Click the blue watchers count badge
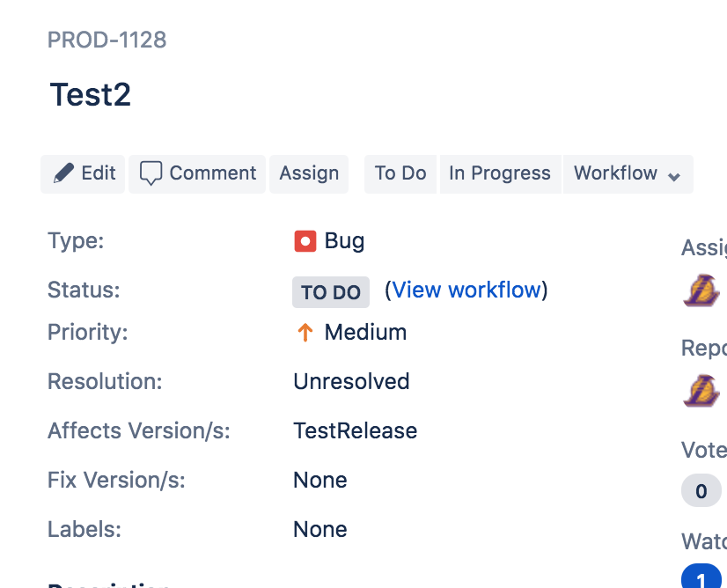Viewport: 727px width, 588px height. click(701, 576)
